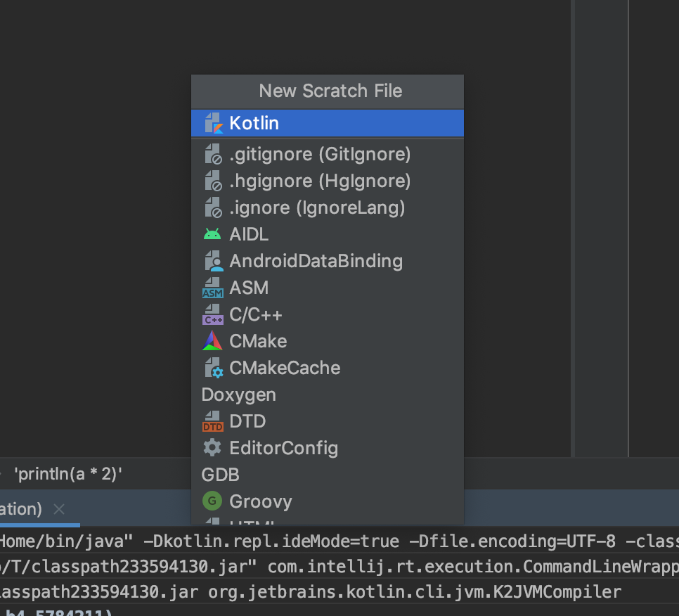
Task: Choose EditorConfig entry
Action: tap(328, 449)
